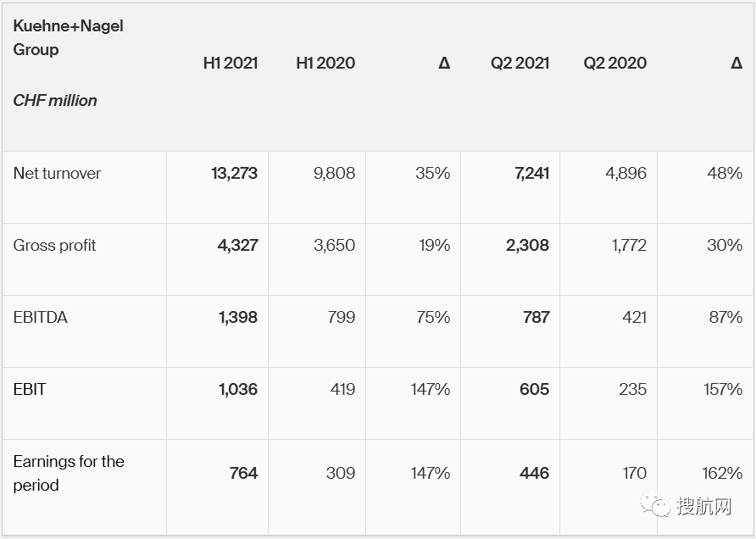This screenshot has width=756, height=539.
Task: Click the CHF million unit label
Action: tap(55, 100)
